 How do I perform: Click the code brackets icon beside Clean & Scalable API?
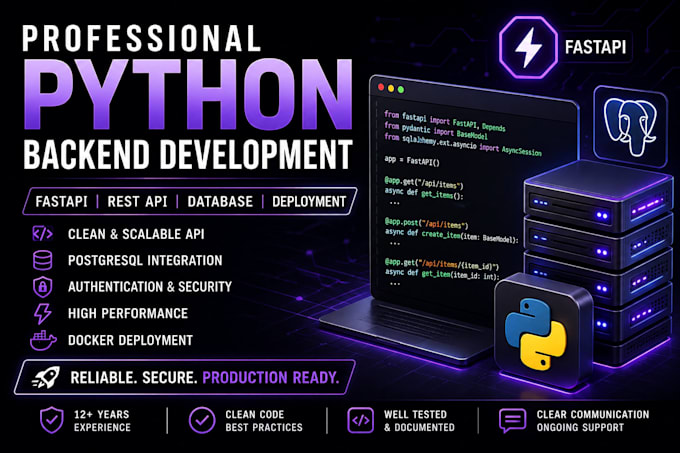(42, 234)
